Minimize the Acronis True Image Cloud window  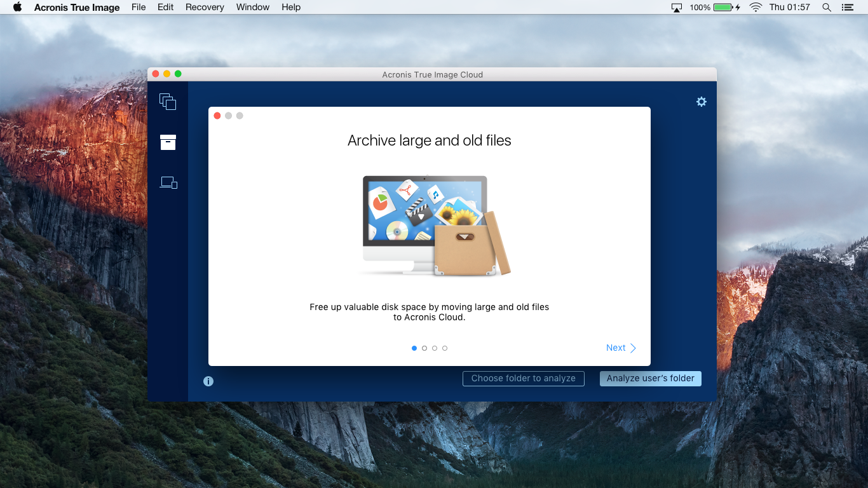tap(166, 74)
